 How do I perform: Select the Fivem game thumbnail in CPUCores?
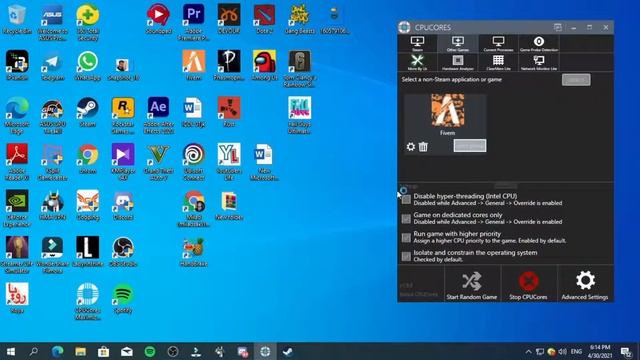447,110
